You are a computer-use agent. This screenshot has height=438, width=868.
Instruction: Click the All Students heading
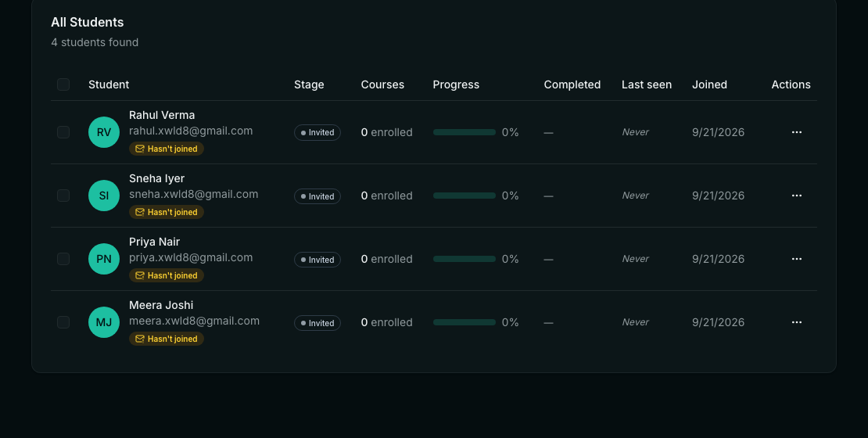[88, 22]
